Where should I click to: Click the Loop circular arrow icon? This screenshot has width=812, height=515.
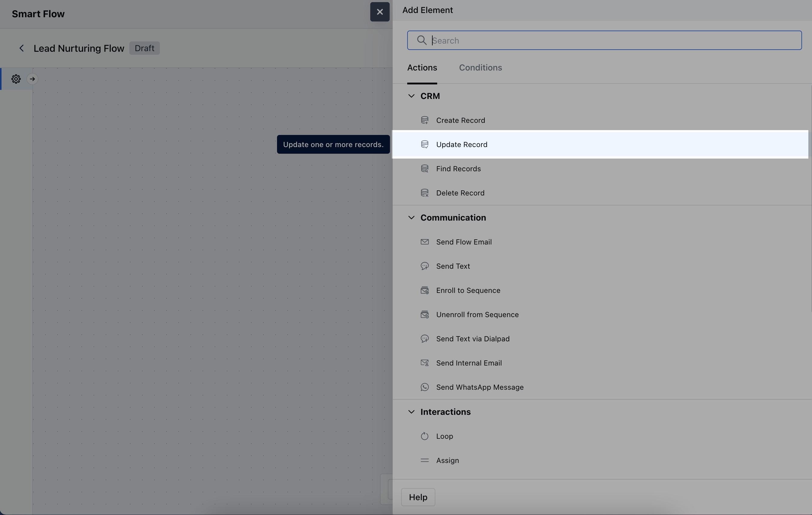point(424,436)
